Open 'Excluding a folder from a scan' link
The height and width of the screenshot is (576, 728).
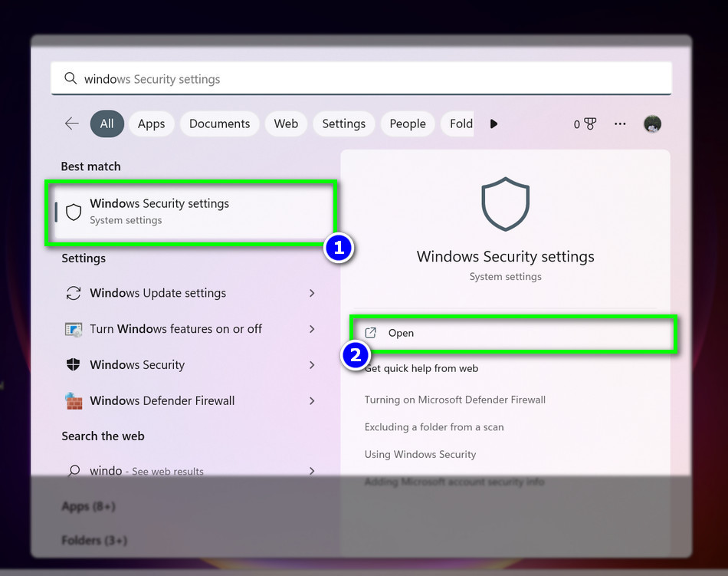coord(434,427)
